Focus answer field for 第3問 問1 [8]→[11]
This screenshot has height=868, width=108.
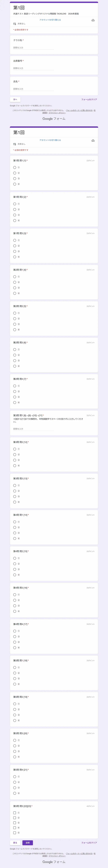pos(33,429)
